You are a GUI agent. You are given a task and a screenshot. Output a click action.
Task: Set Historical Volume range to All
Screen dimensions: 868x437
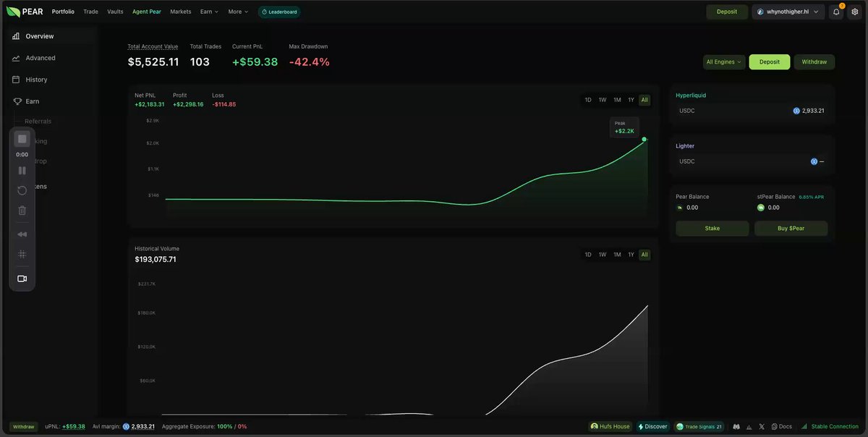644,255
